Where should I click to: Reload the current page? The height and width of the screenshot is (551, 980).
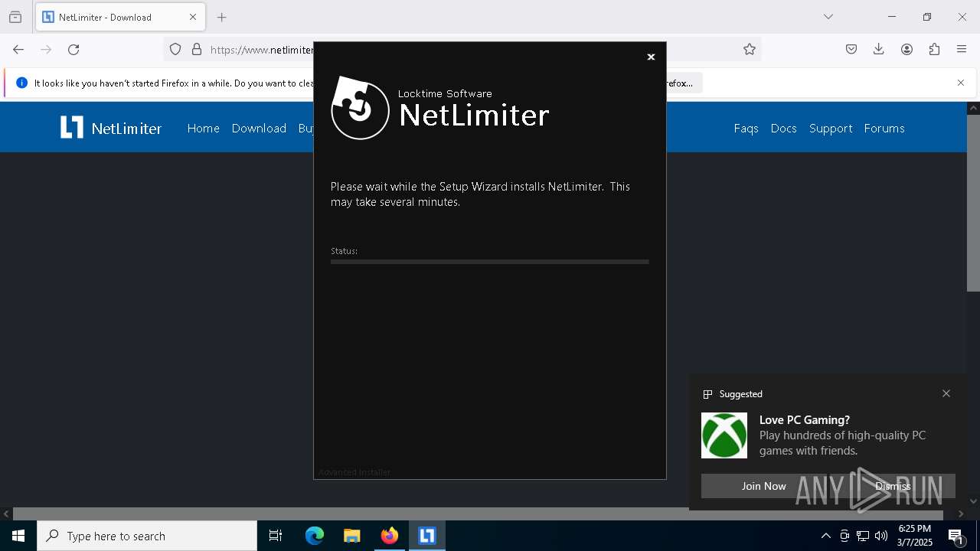(73, 50)
